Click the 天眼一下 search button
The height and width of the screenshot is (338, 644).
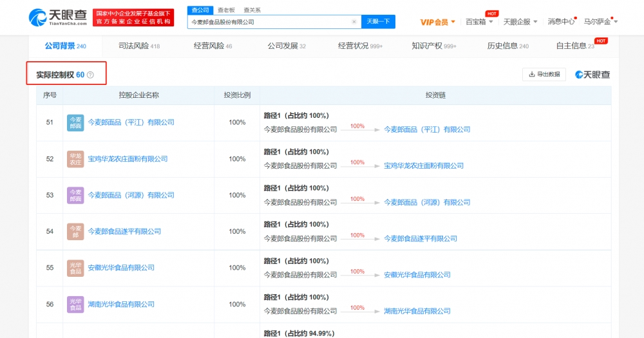[x=378, y=22]
